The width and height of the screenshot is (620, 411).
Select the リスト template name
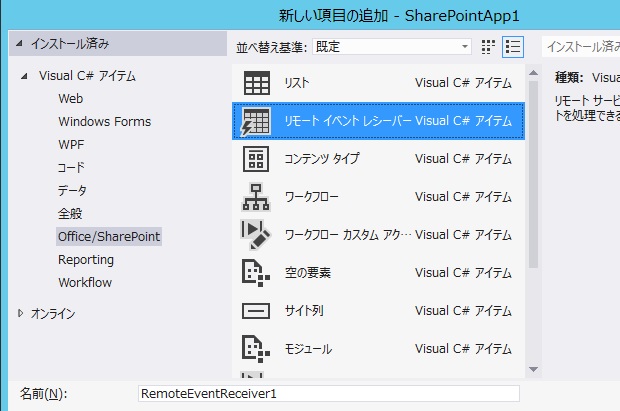tap(297, 83)
